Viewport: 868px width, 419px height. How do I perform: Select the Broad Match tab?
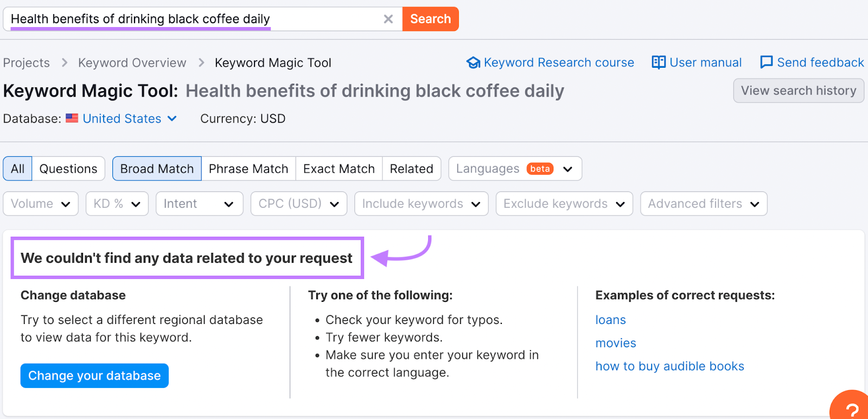pos(157,169)
